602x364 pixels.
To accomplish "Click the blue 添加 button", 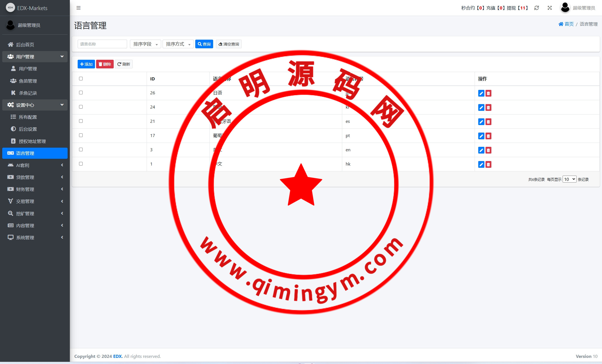I will pyautogui.click(x=86, y=64).
